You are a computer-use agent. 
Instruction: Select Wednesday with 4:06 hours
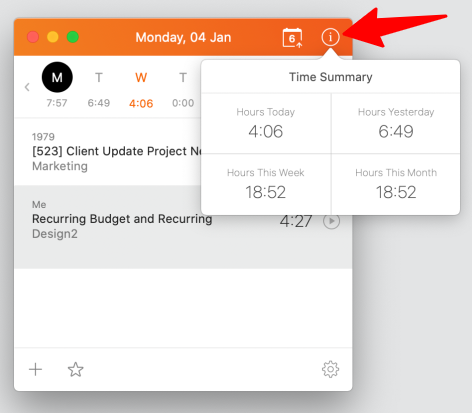pos(141,89)
